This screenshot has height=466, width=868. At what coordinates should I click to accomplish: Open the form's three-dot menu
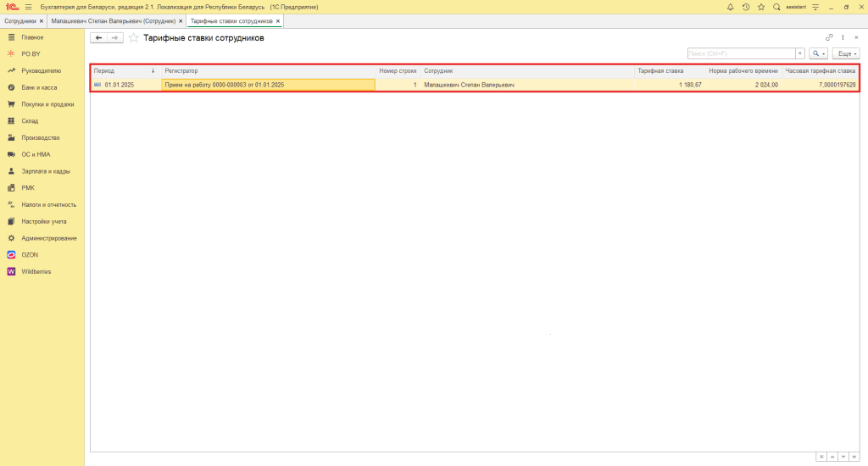[843, 37]
